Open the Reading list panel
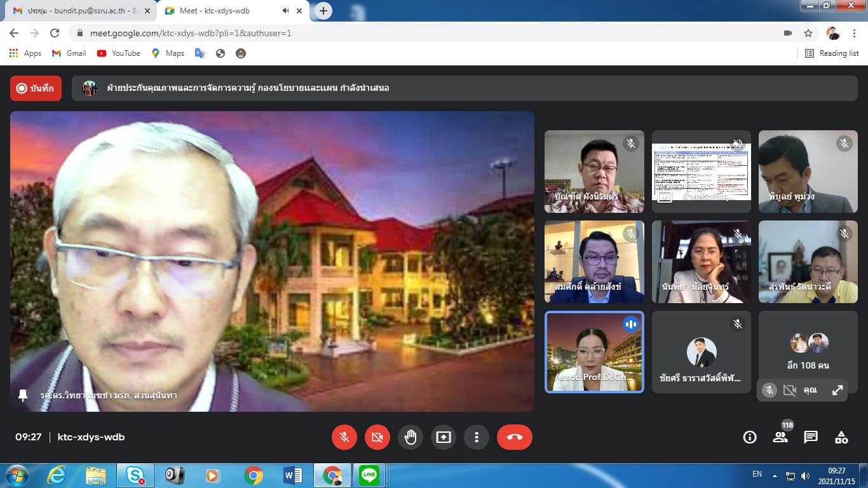 coord(832,53)
